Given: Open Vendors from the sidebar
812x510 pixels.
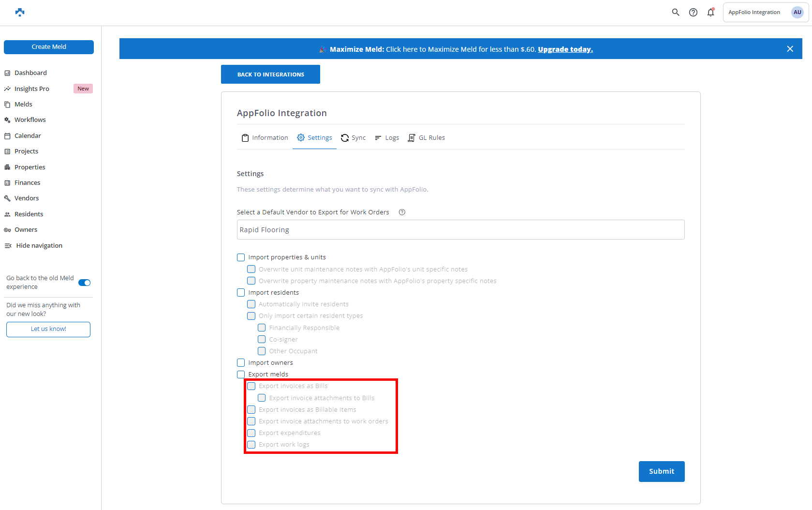Looking at the screenshot, I should tap(27, 198).
